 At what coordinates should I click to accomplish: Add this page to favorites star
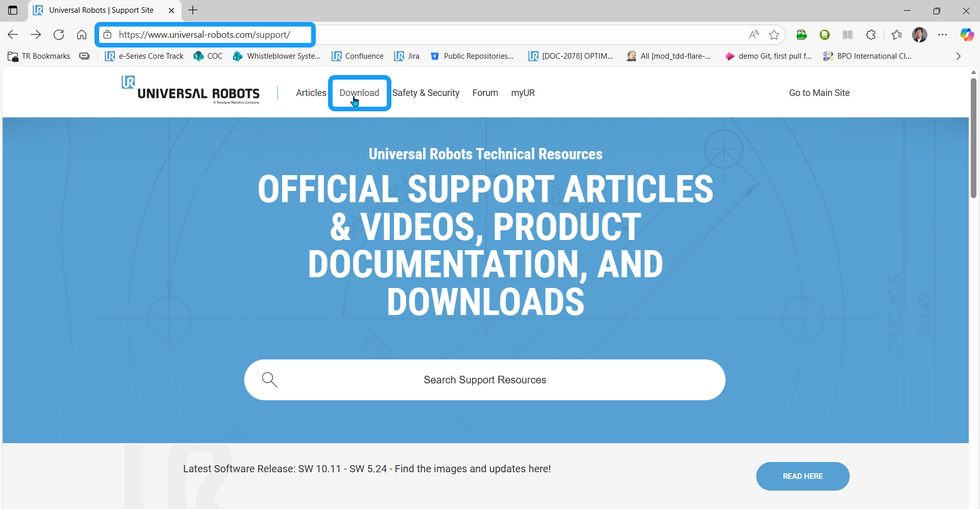tap(774, 35)
